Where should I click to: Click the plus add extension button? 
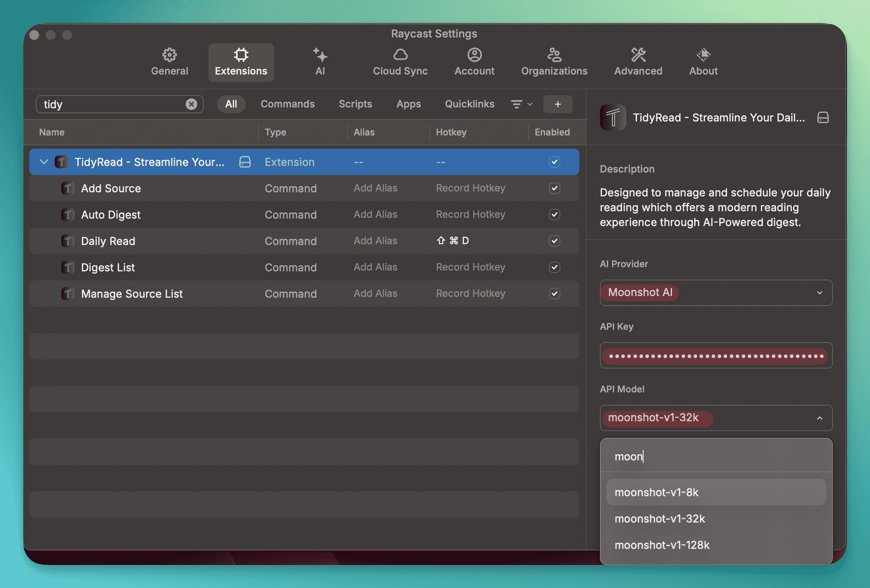(x=557, y=104)
